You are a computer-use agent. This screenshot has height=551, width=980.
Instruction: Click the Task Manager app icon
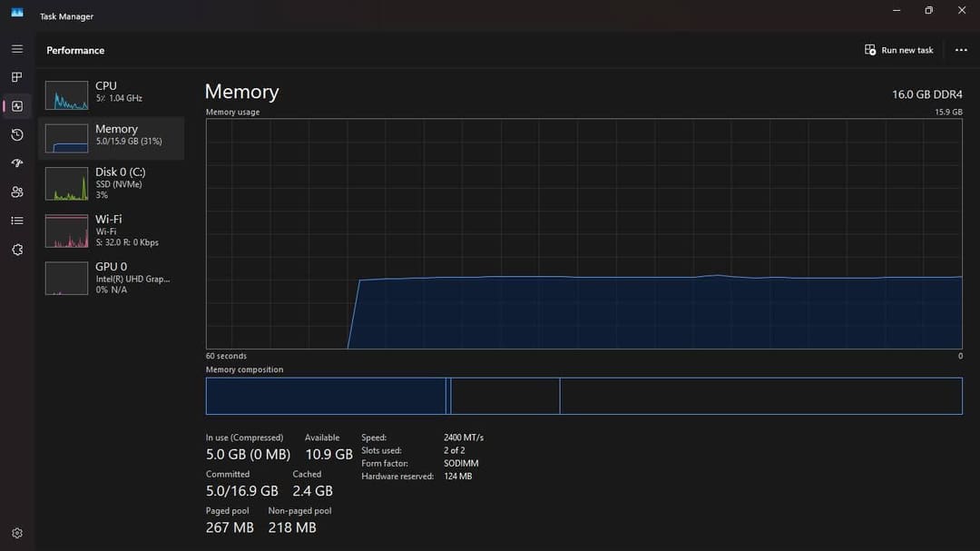tap(17, 13)
